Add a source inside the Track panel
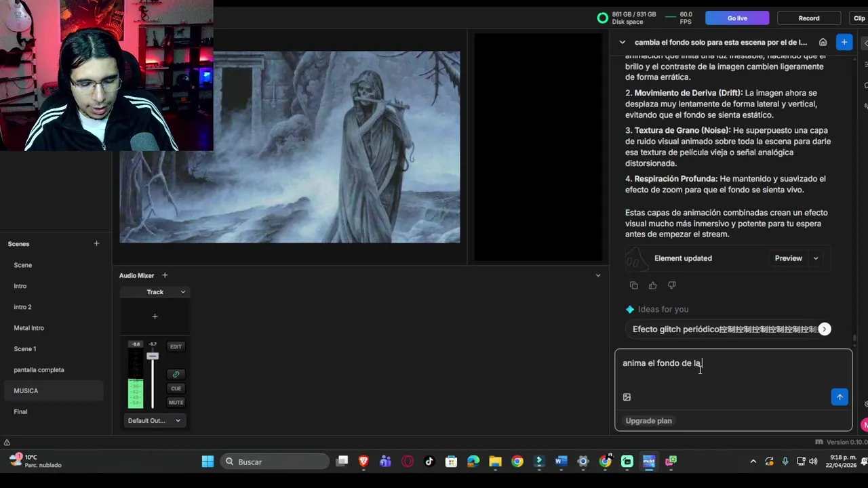Viewport: 868px width, 488px height. coord(155,317)
